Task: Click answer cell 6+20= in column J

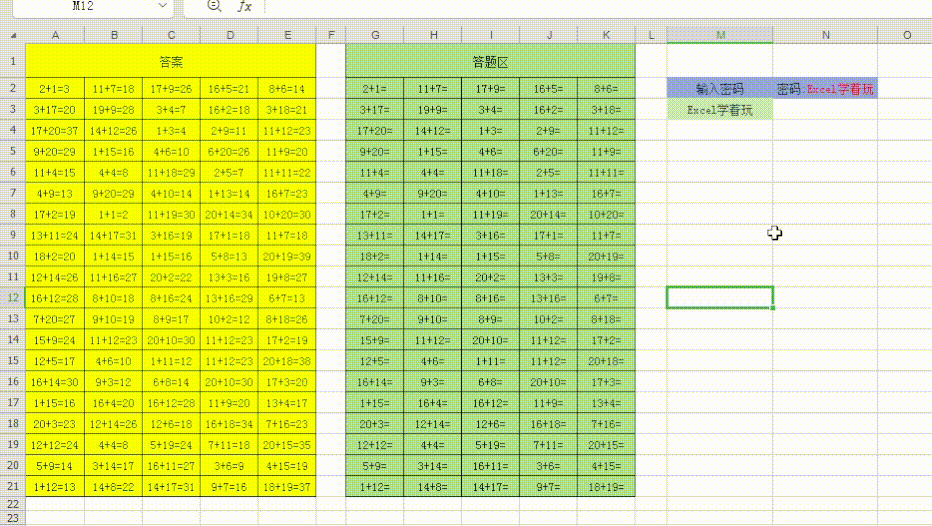Action: pos(548,152)
